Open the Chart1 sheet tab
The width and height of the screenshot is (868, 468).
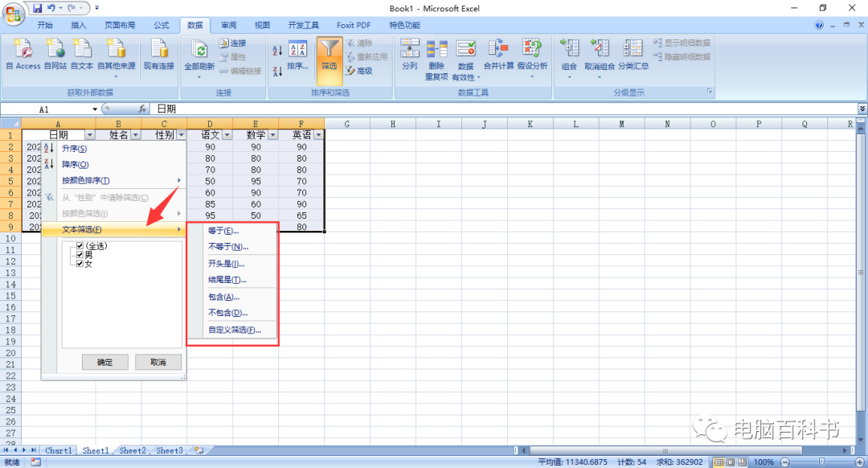(59, 451)
